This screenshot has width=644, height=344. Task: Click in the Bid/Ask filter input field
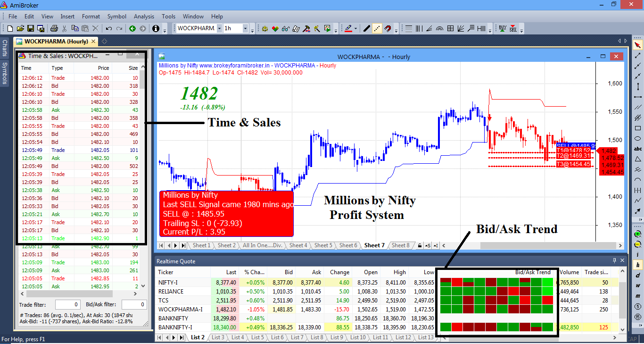pyautogui.click(x=134, y=305)
